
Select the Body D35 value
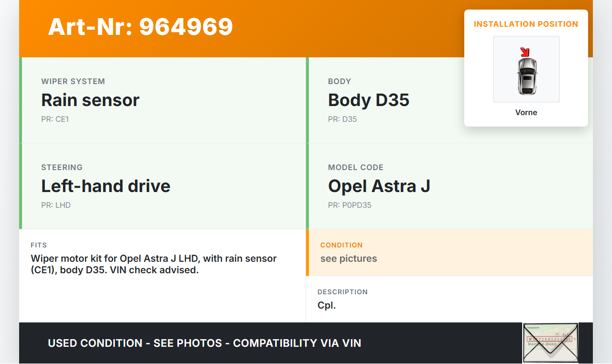(369, 100)
